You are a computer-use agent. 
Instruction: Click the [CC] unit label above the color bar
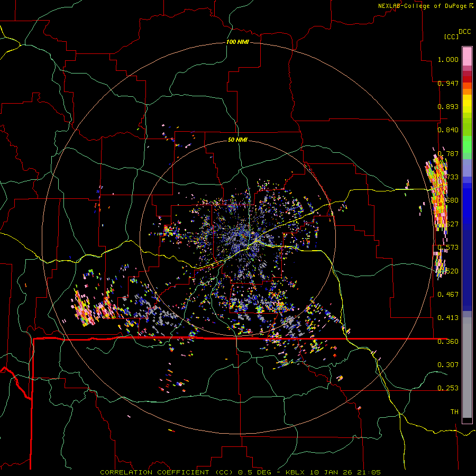(451, 36)
